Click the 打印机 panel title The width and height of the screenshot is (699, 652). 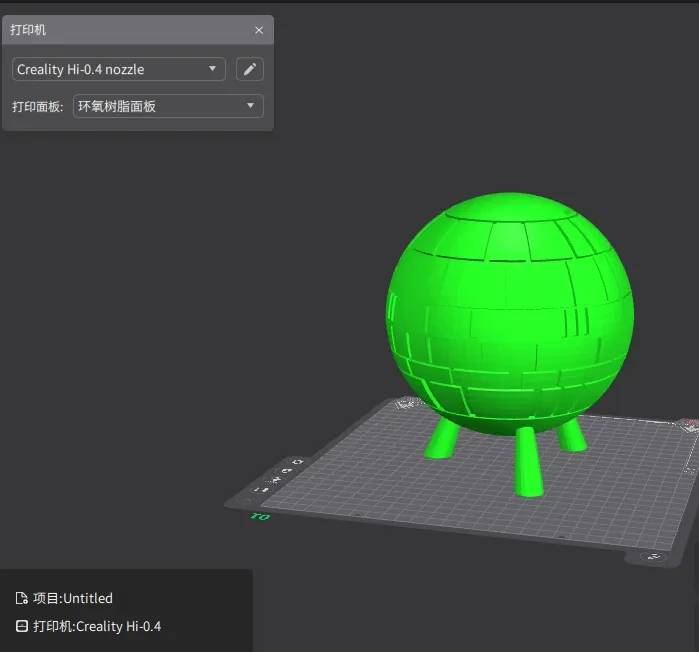pyautogui.click(x=28, y=30)
